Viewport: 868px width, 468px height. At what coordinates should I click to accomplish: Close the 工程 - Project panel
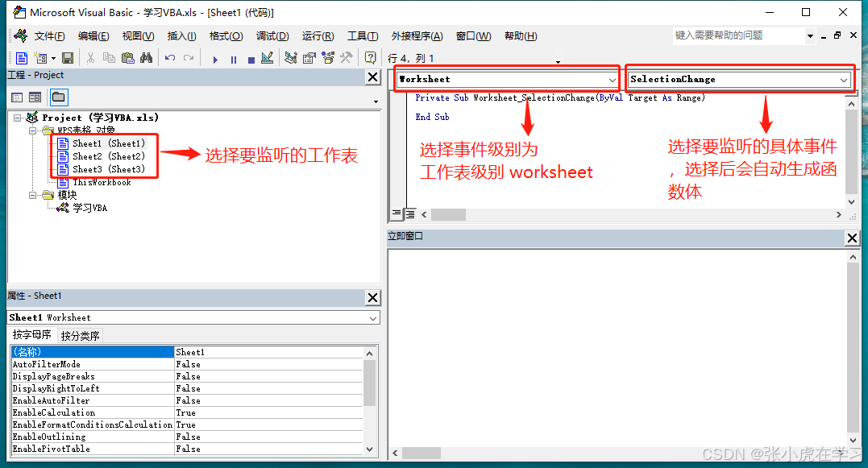coord(373,77)
